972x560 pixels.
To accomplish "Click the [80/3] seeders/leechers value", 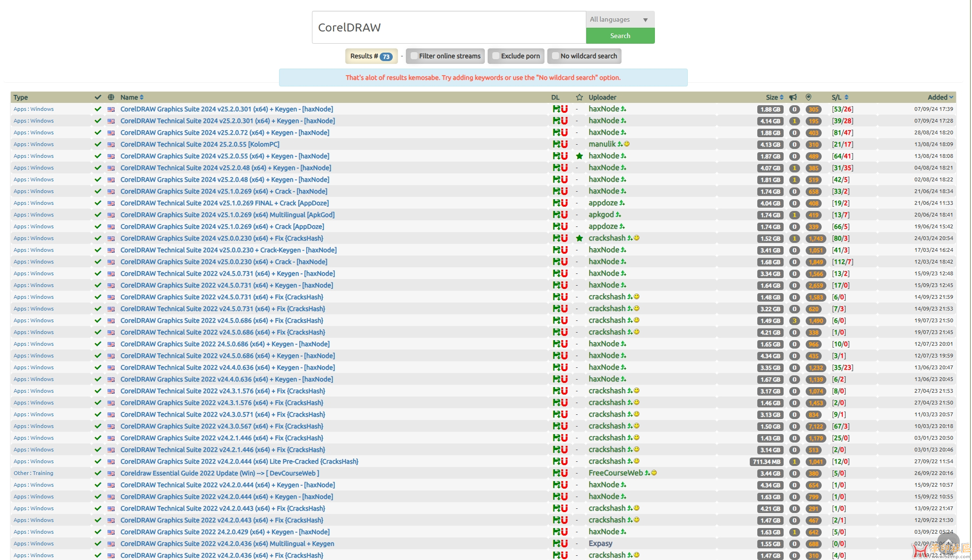I will click(x=840, y=238).
